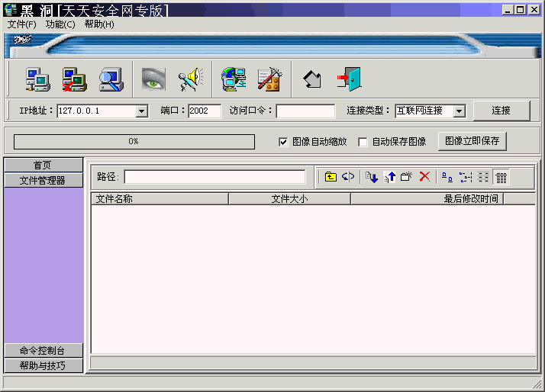Click the 连接 button
545x392 pixels.
pyautogui.click(x=501, y=111)
